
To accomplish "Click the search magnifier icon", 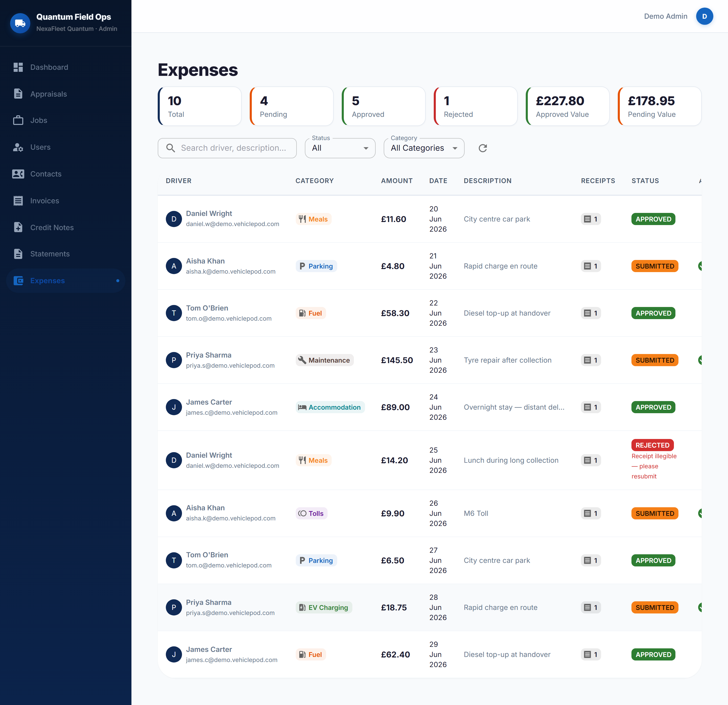I will tap(170, 148).
